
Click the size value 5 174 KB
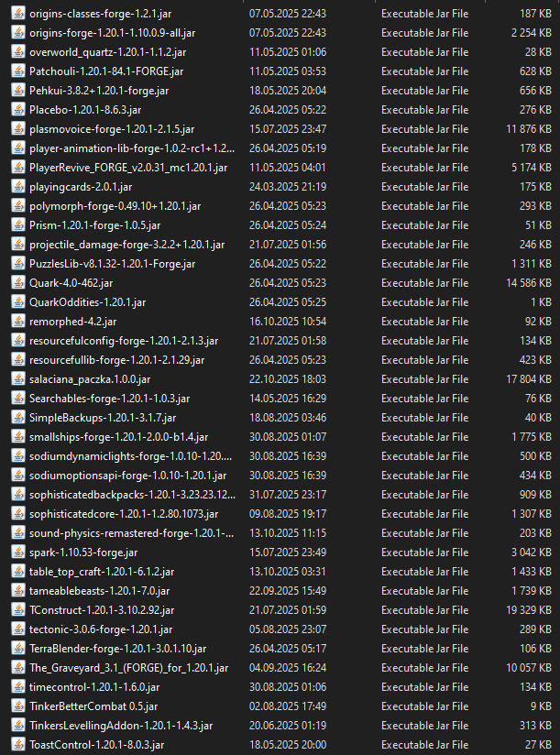(531, 168)
